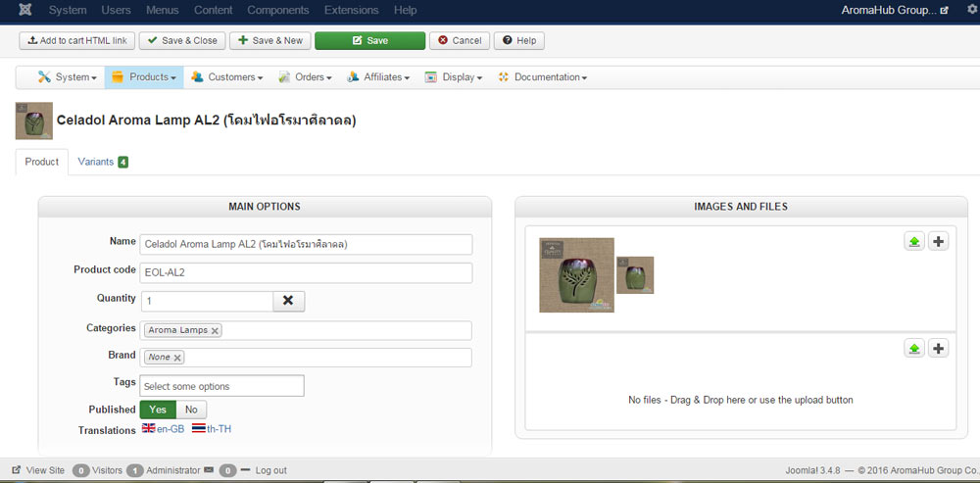Click the settings gear icon
Viewport: 980px width, 483px height.
(972, 10)
